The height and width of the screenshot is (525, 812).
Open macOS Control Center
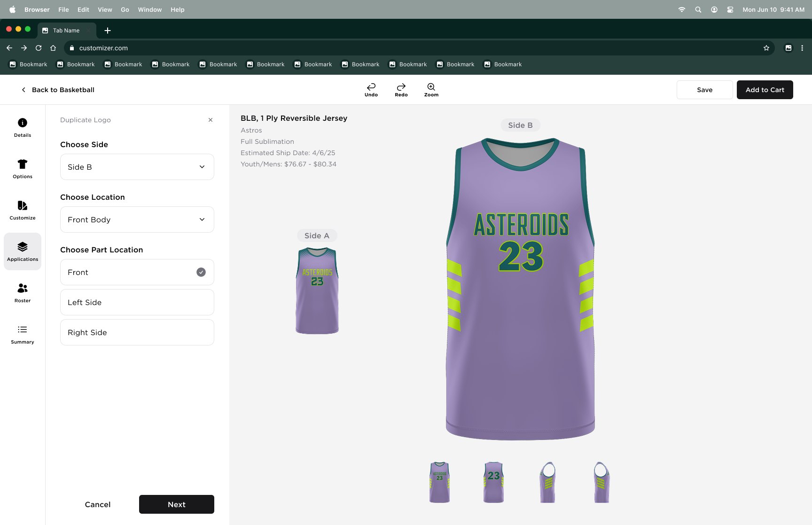[x=730, y=9]
